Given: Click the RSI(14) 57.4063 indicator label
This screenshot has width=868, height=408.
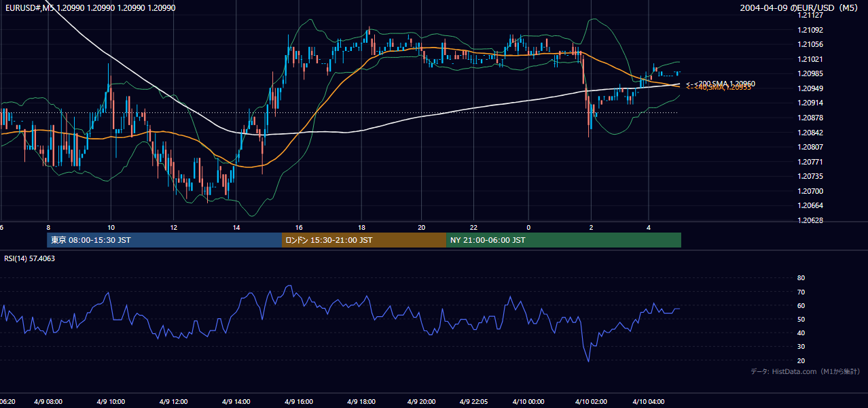Looking at the screenshot, I should pyautogui.click(x=30, y=258).
